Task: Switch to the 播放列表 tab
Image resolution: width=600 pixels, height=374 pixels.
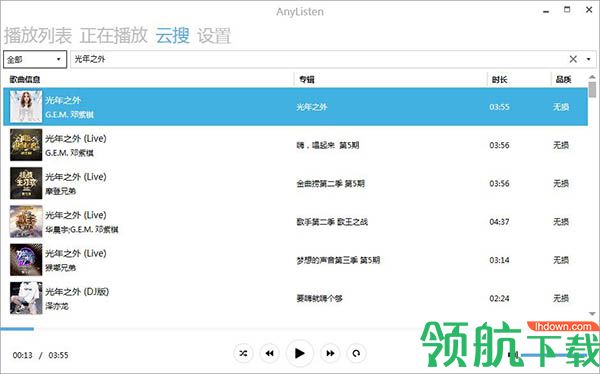Action: (x=38, y=36)
